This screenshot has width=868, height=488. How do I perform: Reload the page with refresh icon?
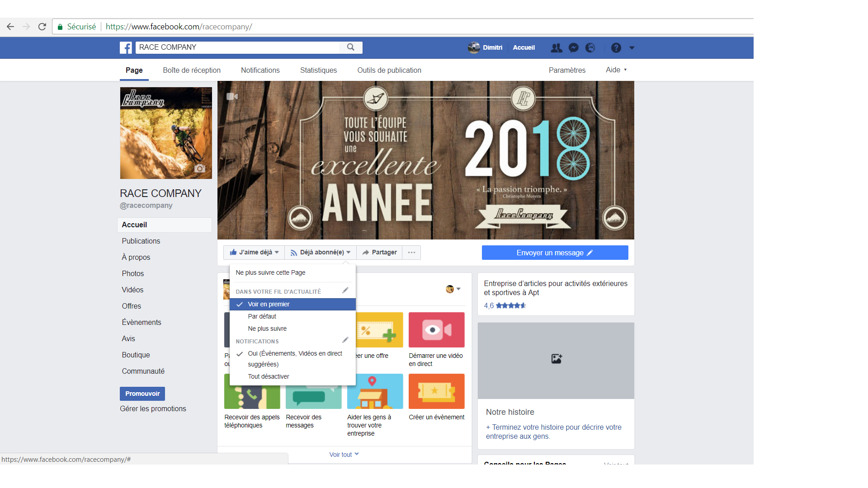coord(42,27)
